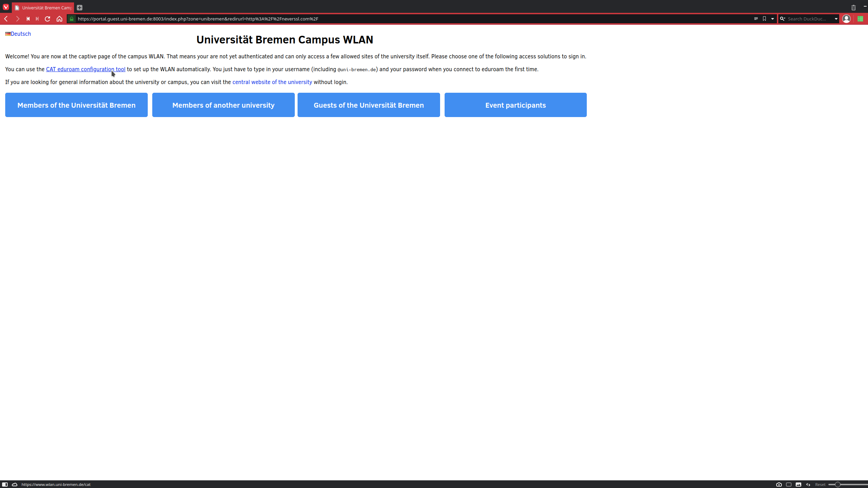Open page actions code icon

(x=808, y=485)
